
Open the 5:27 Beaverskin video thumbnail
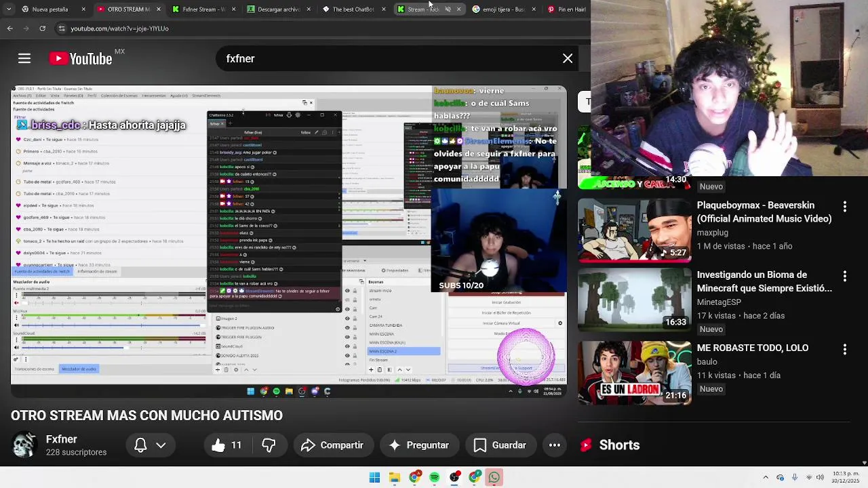635,230
